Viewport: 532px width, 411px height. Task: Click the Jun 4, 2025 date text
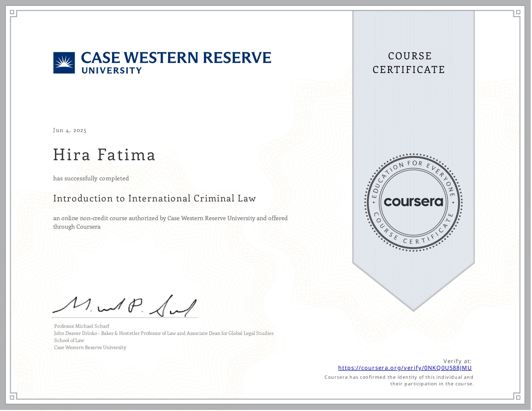pyautogui.click(x=70, y=130)
